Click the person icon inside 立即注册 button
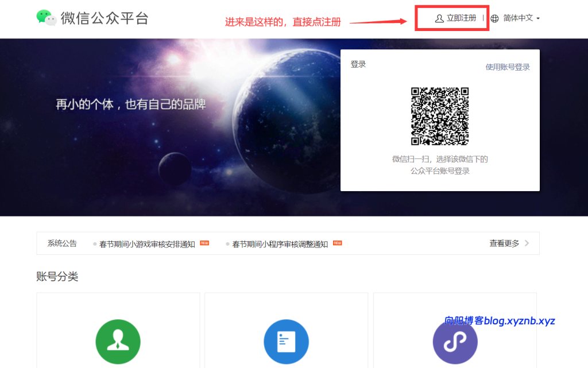This screenshot has width=588, height=368. 439,18
